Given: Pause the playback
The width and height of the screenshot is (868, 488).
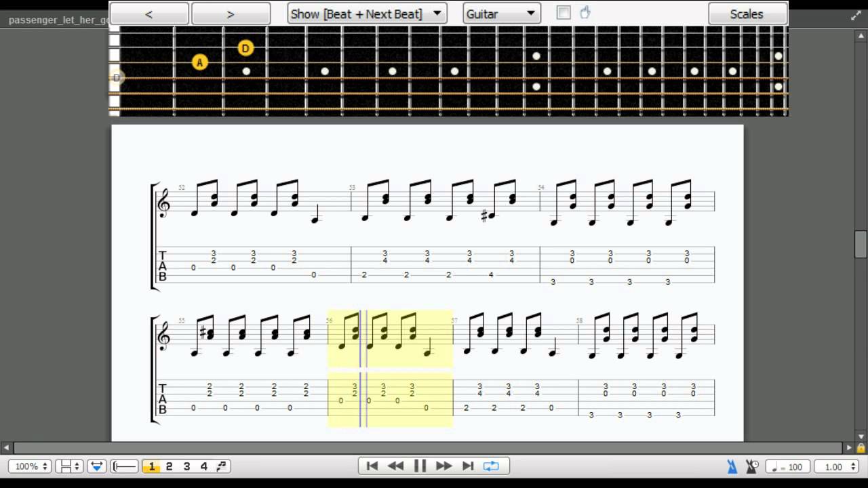Looking at the screenshot, I should (x=420, y=466).
